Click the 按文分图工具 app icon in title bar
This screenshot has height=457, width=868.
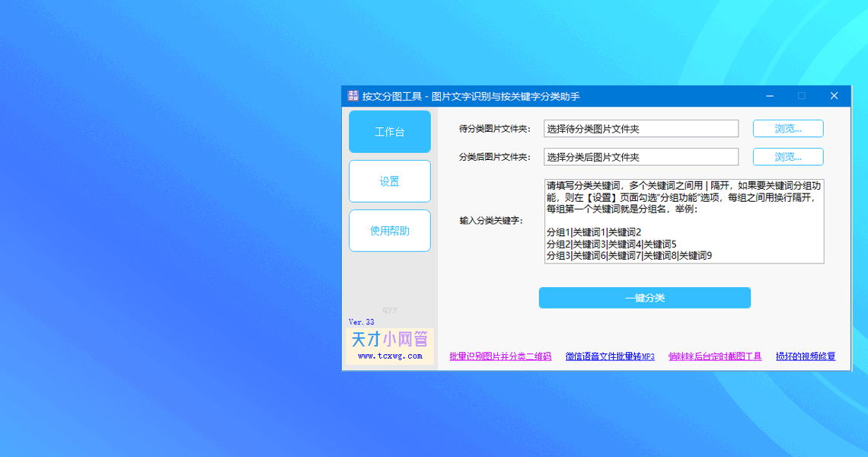click(352, 95)
